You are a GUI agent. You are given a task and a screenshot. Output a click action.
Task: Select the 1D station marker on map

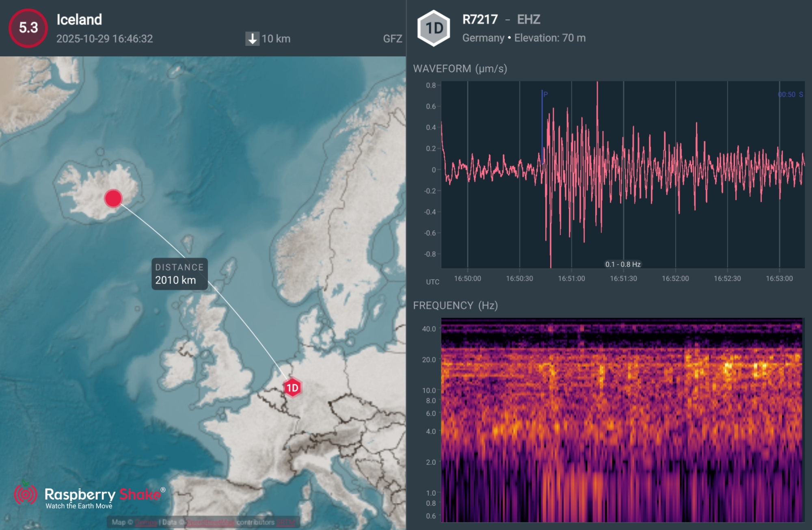[292, 388]
